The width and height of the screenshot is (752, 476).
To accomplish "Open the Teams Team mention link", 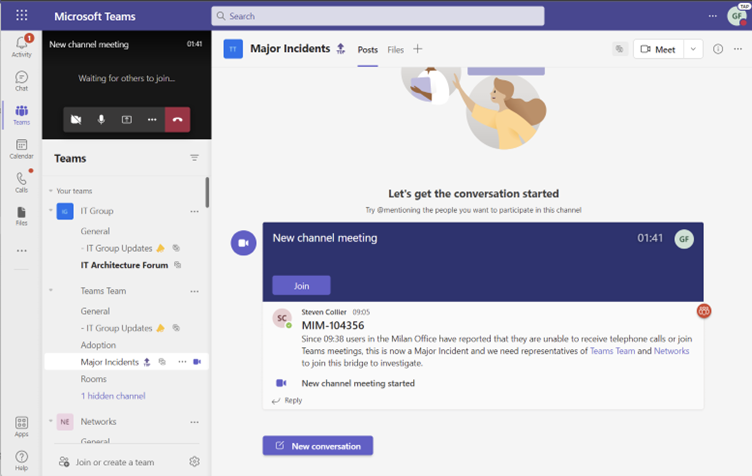I will pos(612,351).
